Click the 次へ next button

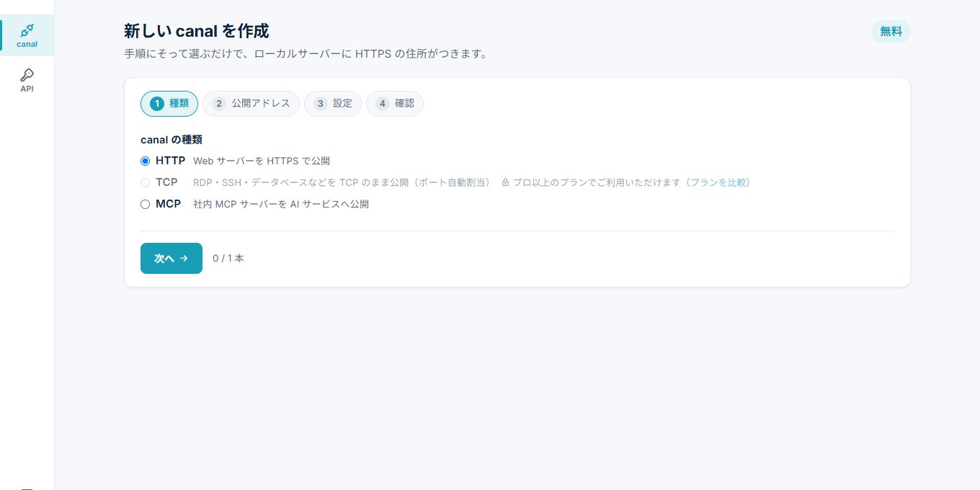pos(171,258)
